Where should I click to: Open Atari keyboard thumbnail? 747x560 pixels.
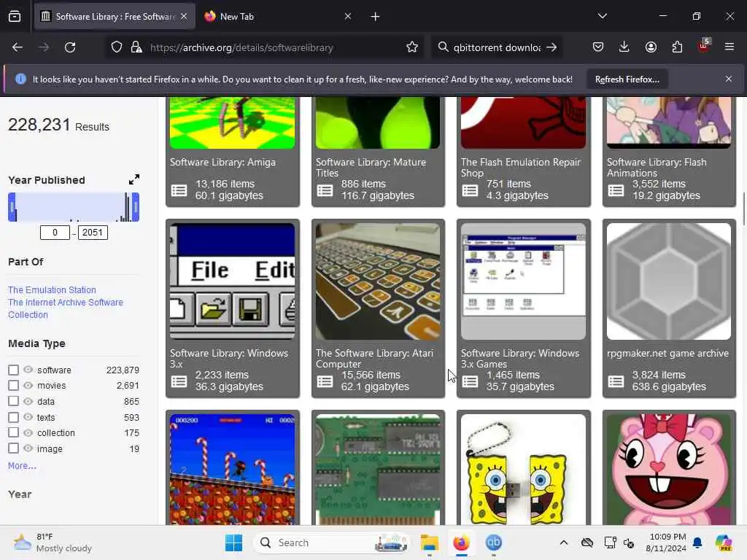pos(378,281)
